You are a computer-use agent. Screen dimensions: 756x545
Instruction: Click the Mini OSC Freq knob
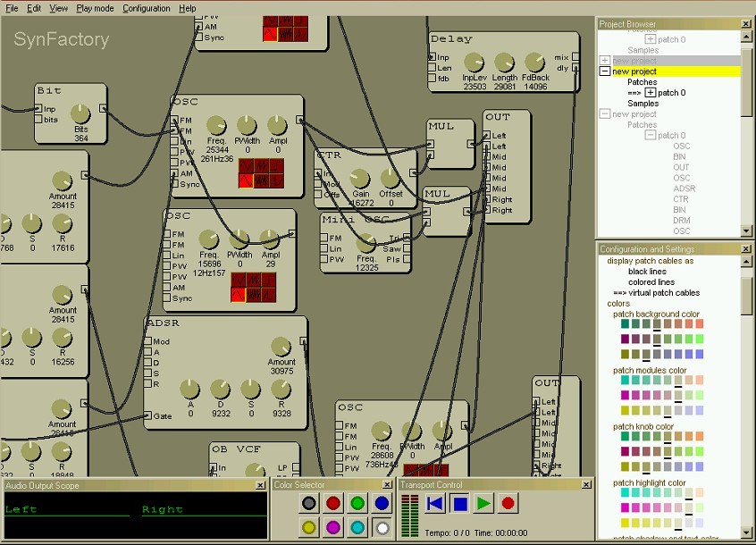point(366,244)
